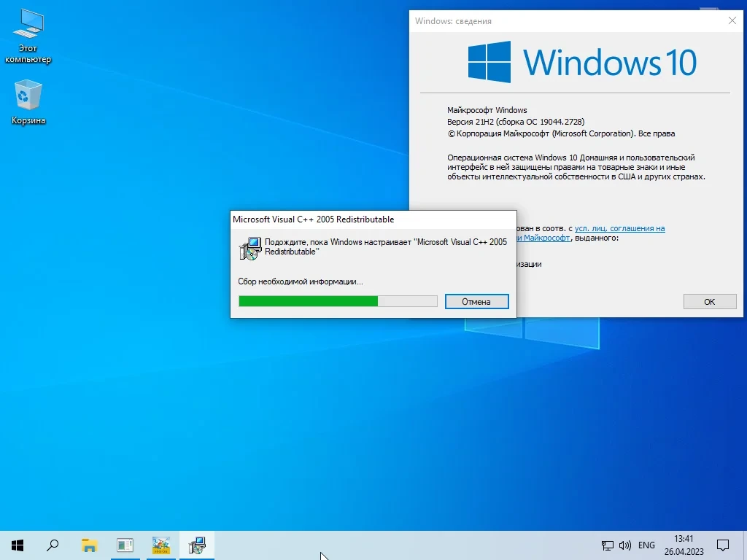Click the Корпорация Майкрософт copyright line
This screenshot has width=747, height=560.
coord(561,133)
